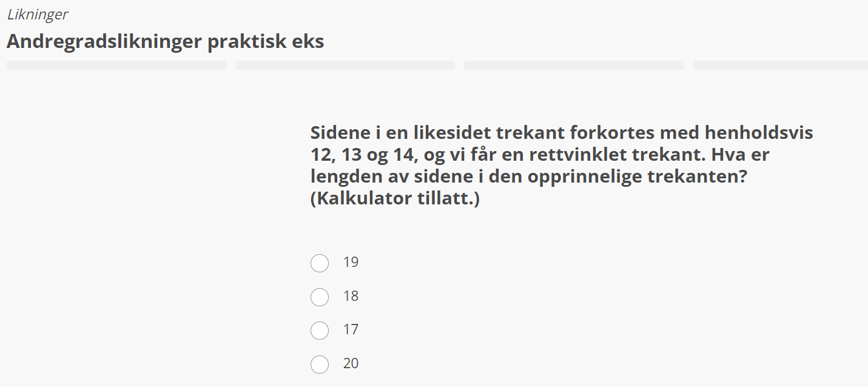The height and width of the screenshot is (387, 868).
Task: Choose the radio option for 18
Action: (x=320, y=297)
